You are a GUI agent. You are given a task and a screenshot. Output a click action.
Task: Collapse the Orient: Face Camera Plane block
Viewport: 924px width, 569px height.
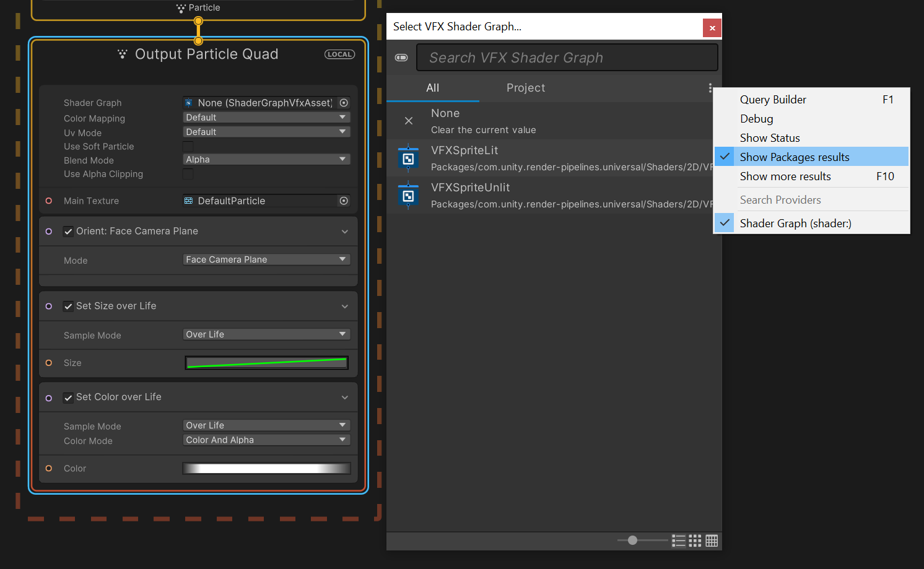click(x=345, y=232)
